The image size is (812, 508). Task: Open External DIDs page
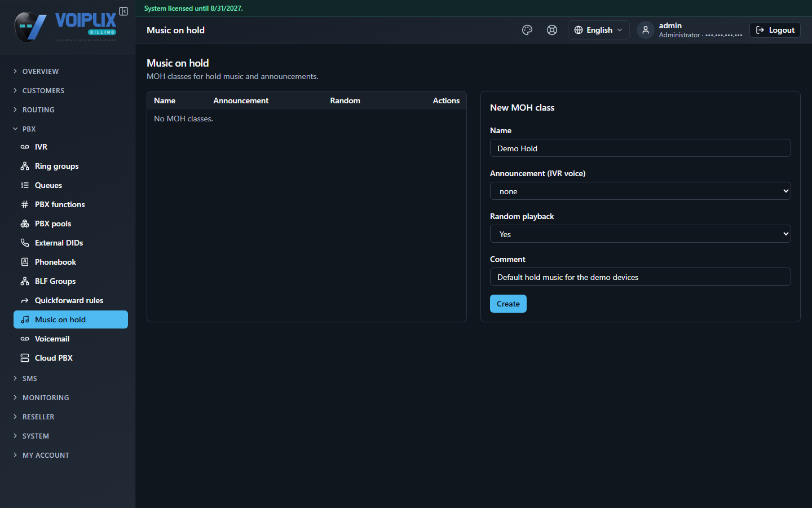tap(70, 243)
